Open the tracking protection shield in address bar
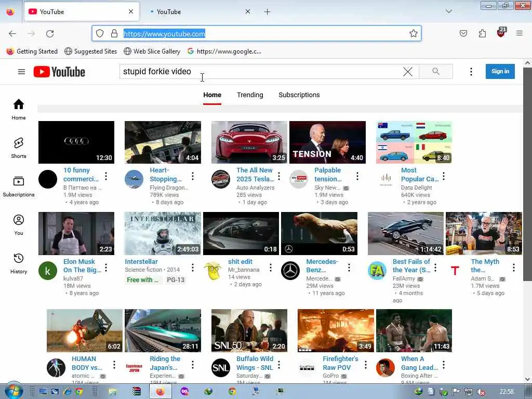Viewport: 532px width, 399px height. click(99, 33)
